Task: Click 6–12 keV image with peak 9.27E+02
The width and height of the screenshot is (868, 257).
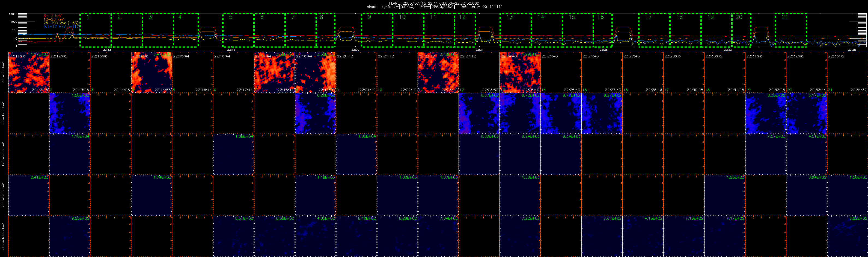Action: (602, 113)
